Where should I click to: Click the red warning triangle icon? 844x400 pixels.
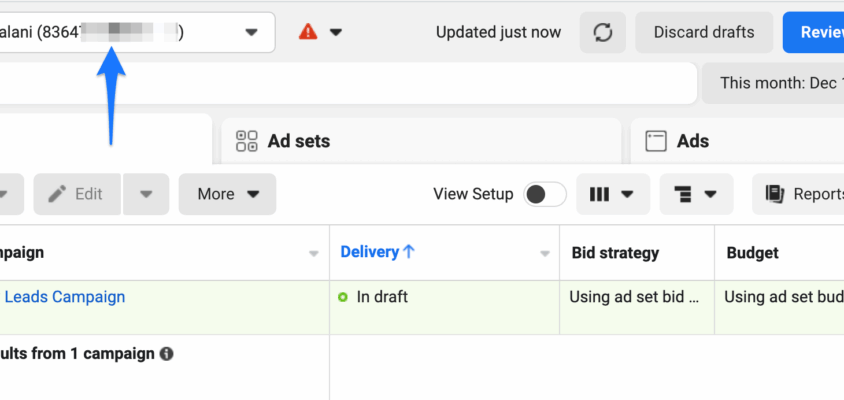click(x=308, y=32)
